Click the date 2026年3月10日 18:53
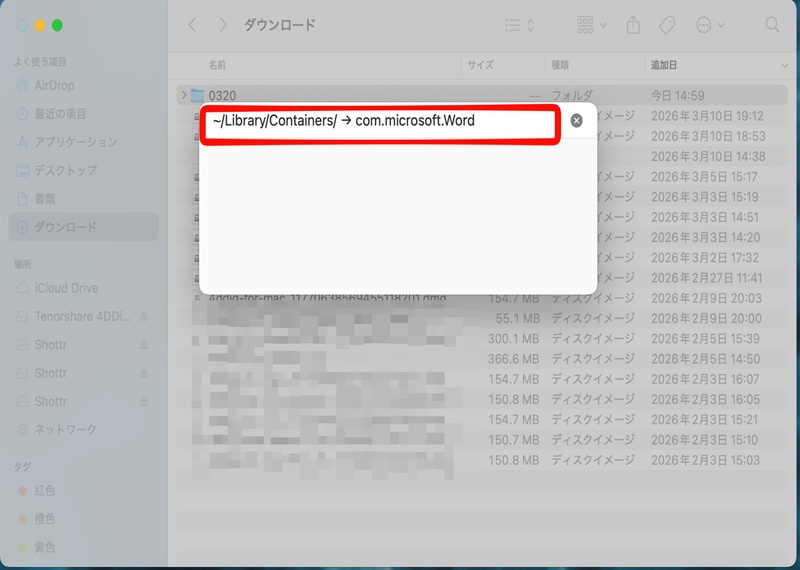The image size is (800, 570). point(708,137)
